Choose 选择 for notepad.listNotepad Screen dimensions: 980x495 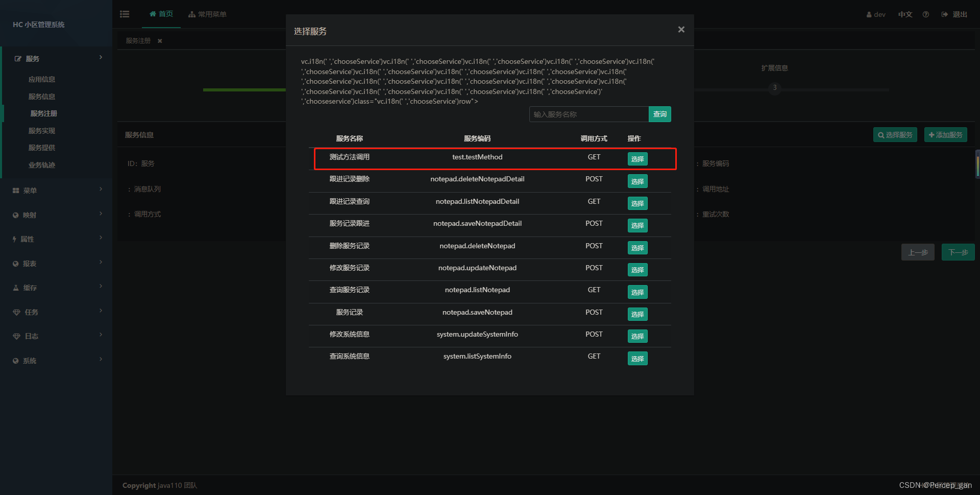638,292
